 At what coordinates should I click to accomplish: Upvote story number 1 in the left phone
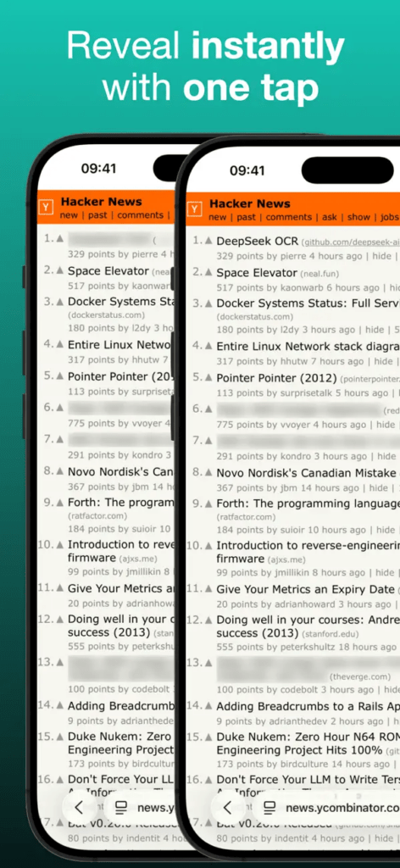(60, 239)
